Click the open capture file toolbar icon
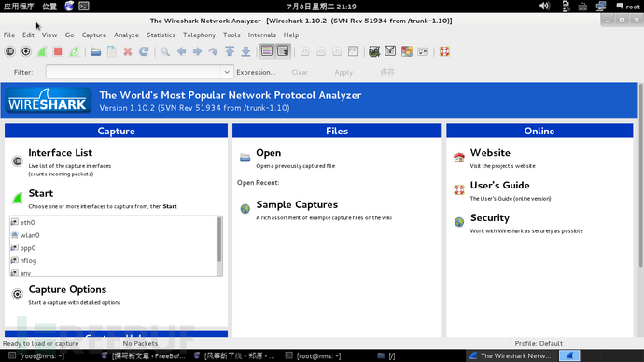Viewport: 644px width, 362px height. 96,51
